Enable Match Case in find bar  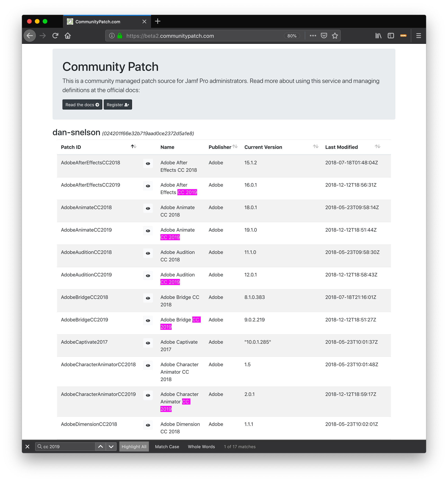click(167, 447)
